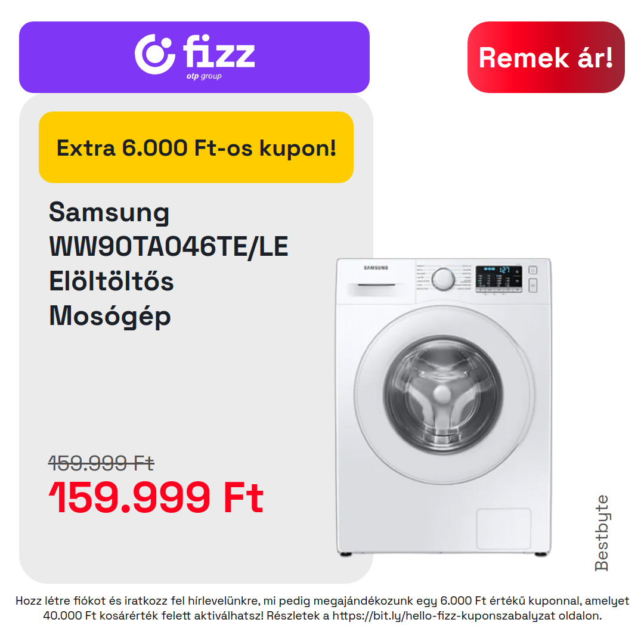Click the washing machine display panel
This screenshot has height=644, width=644.
point(499,279)
